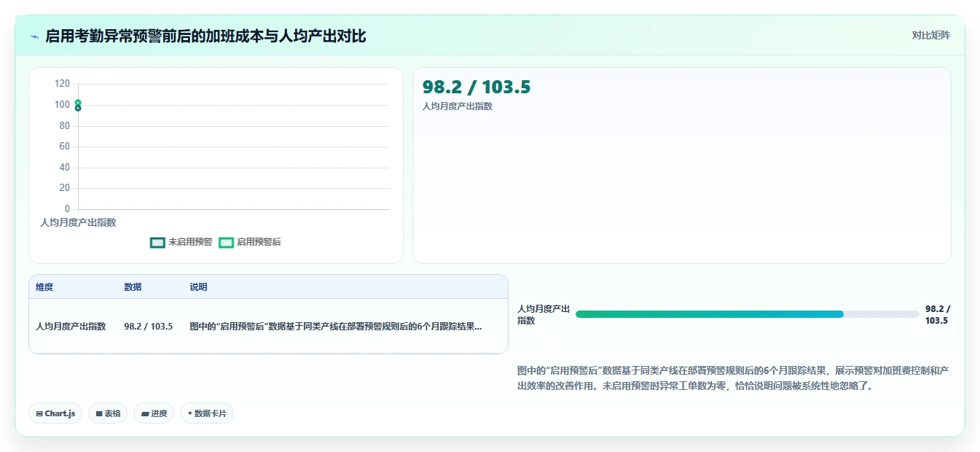Toggle the 未启用预警 legend series
980x452 pixels.
coord(181,242)
